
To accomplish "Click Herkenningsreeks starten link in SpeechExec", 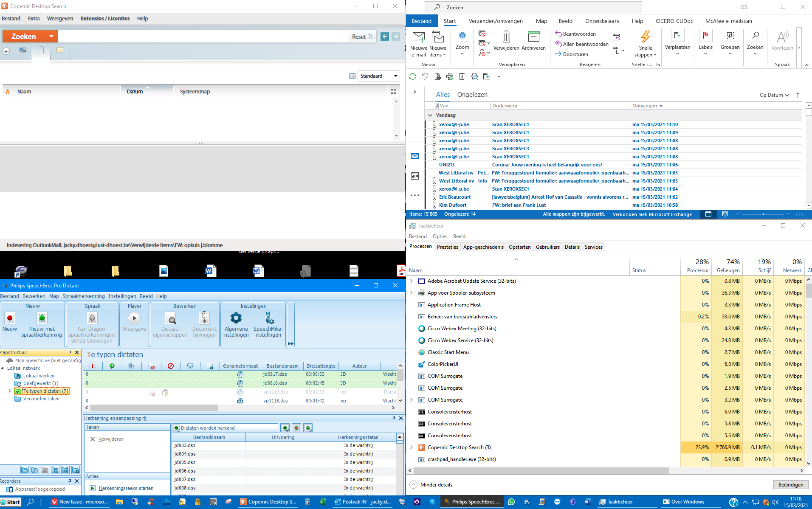I will (x=126, y=488).
